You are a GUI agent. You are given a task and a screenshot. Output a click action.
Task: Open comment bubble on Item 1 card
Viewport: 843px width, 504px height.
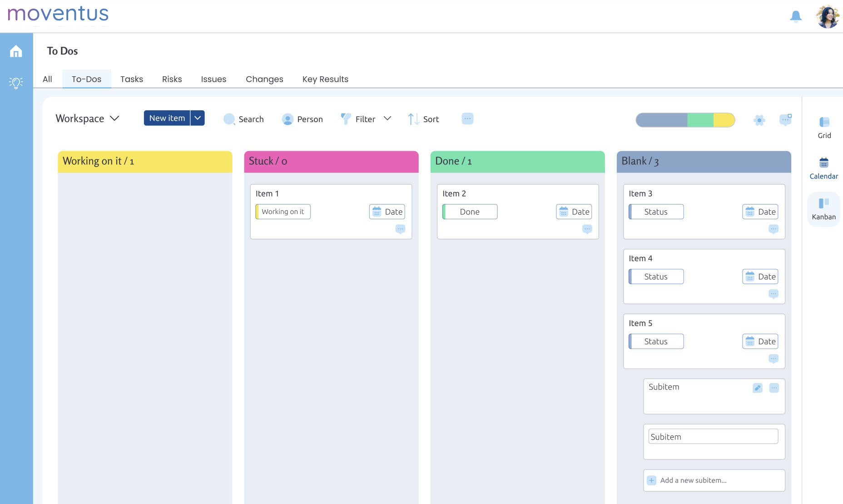point(400,229)
